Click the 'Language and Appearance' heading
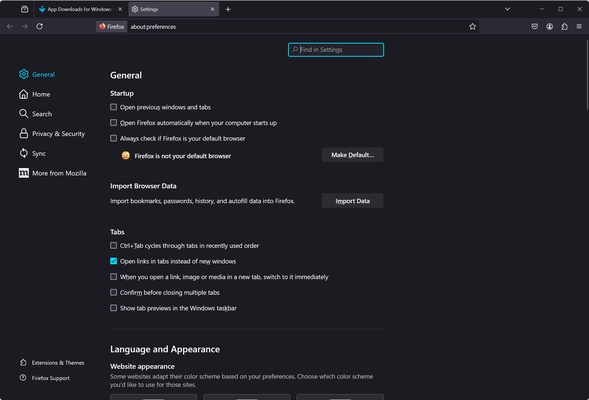 coord(165,349)
